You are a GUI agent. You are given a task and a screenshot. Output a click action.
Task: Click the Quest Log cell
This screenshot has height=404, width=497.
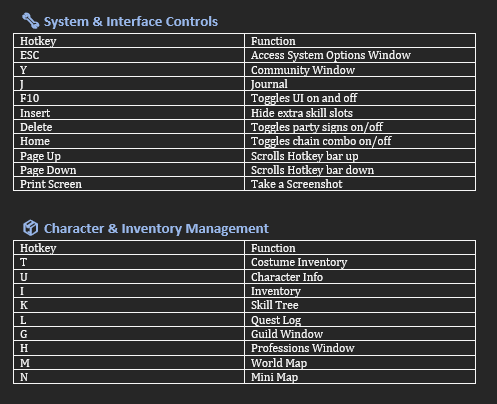click(x=360, y=320)
